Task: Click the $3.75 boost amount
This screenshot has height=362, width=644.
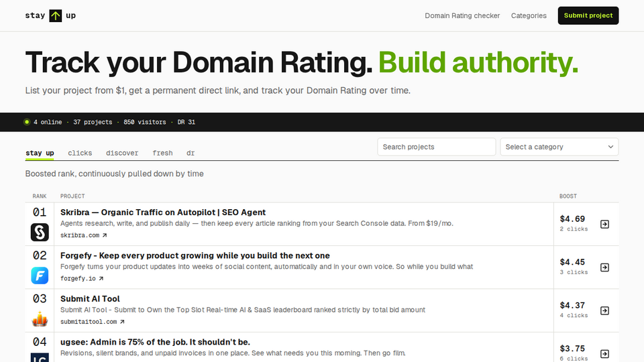Action: (x=572, y=349)
